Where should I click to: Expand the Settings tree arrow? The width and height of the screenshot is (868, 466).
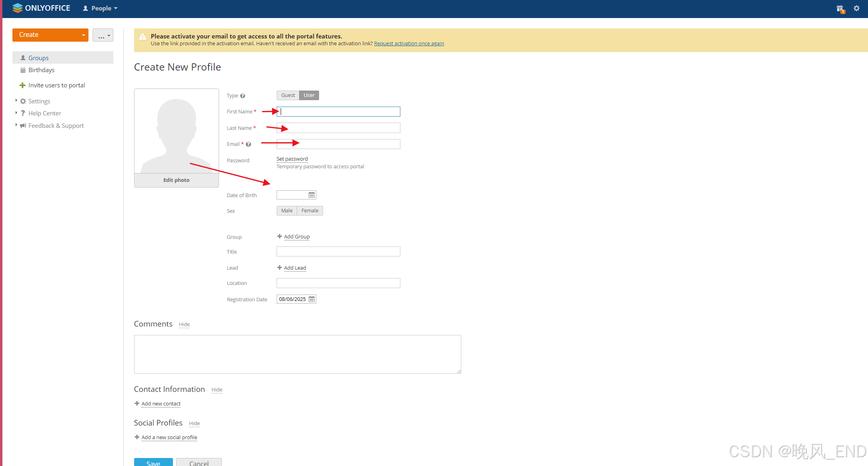16,101
